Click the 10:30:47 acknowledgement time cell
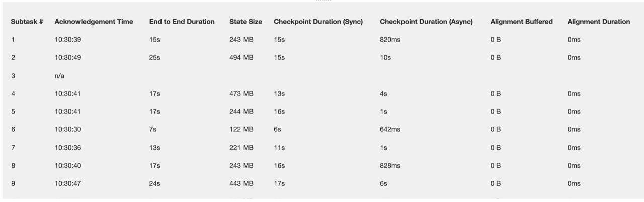The width and height of the screenshot is (644, 202). [68, 184]
